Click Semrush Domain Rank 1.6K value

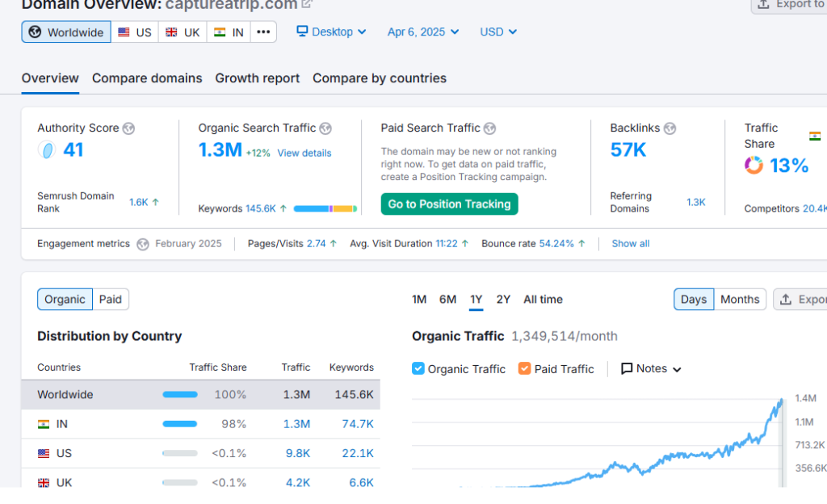coord(139,202)
